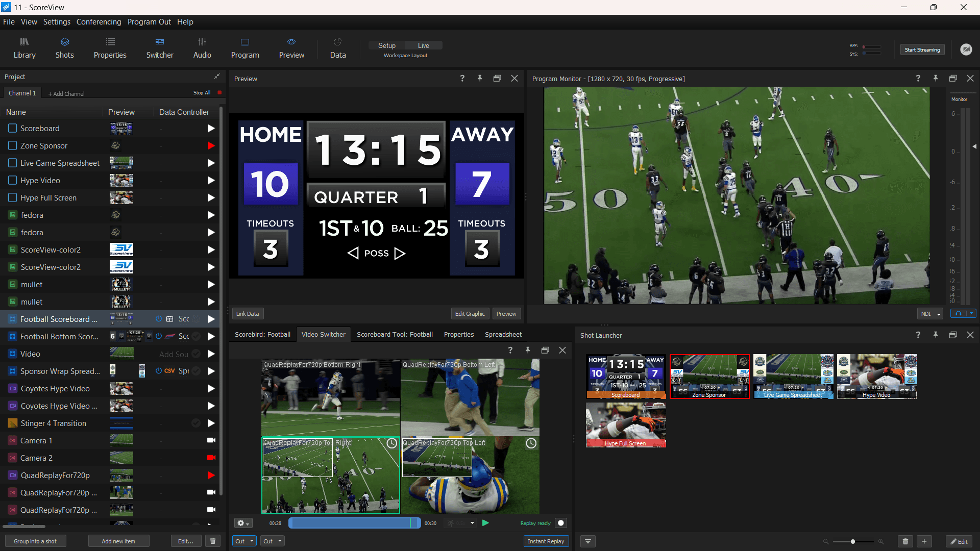Open the Conferencing menu
Viewport: 980px width, 551px height.
[x=99, y=21]
